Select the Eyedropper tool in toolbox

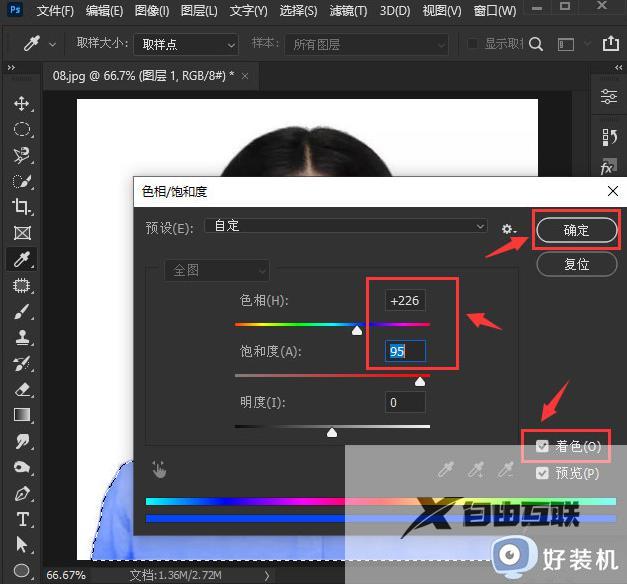point(22,259)
